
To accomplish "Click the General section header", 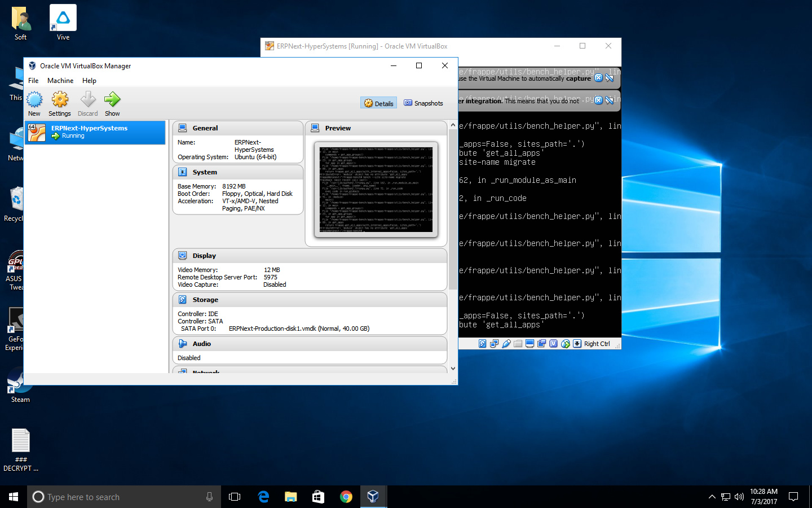I will click(237, 128).
